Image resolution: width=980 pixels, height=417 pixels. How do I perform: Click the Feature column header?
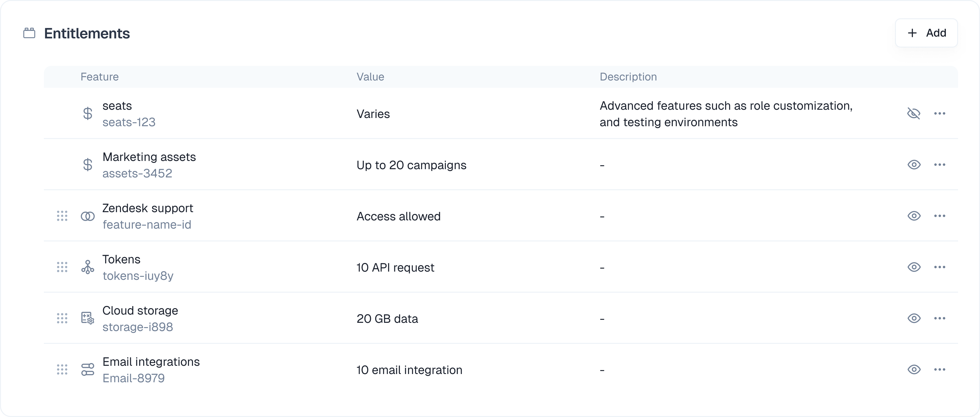click(100, 77)
